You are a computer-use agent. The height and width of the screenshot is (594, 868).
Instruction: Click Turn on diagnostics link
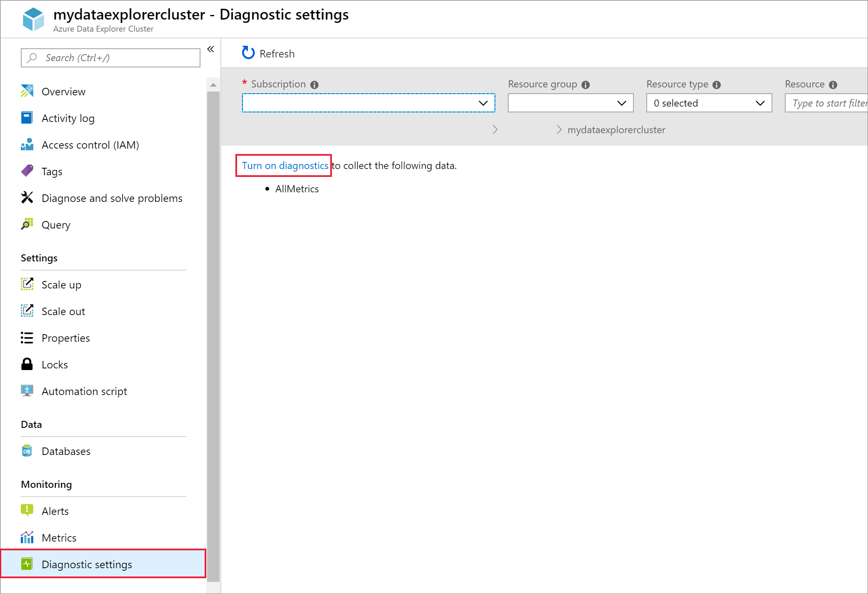[x=284, y=166]
